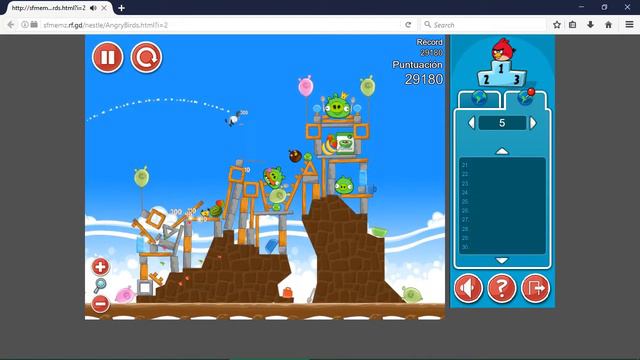
Task: Click the Puntuación score value 29180
Action: [424, 79]
